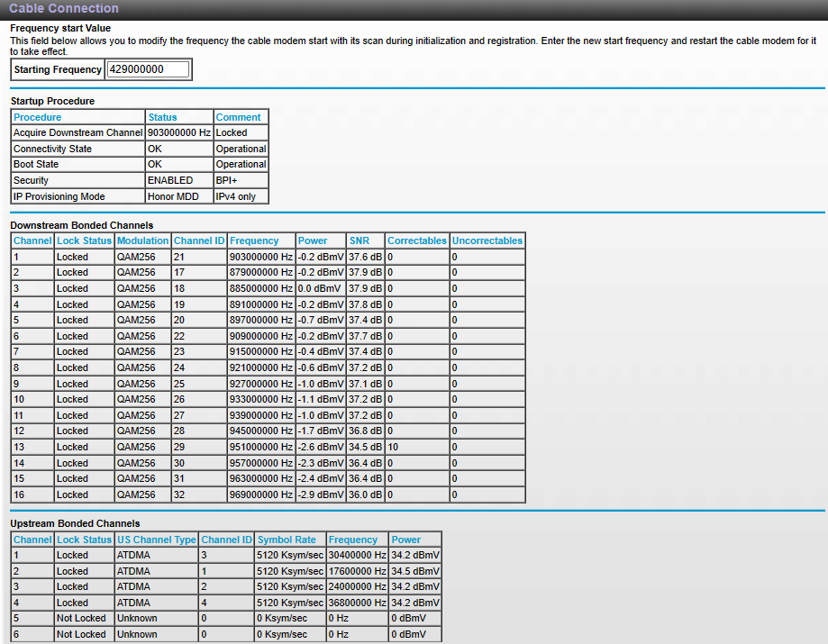
Task: Click the Honor MDD status cell
Action: [x=174, y=196]
